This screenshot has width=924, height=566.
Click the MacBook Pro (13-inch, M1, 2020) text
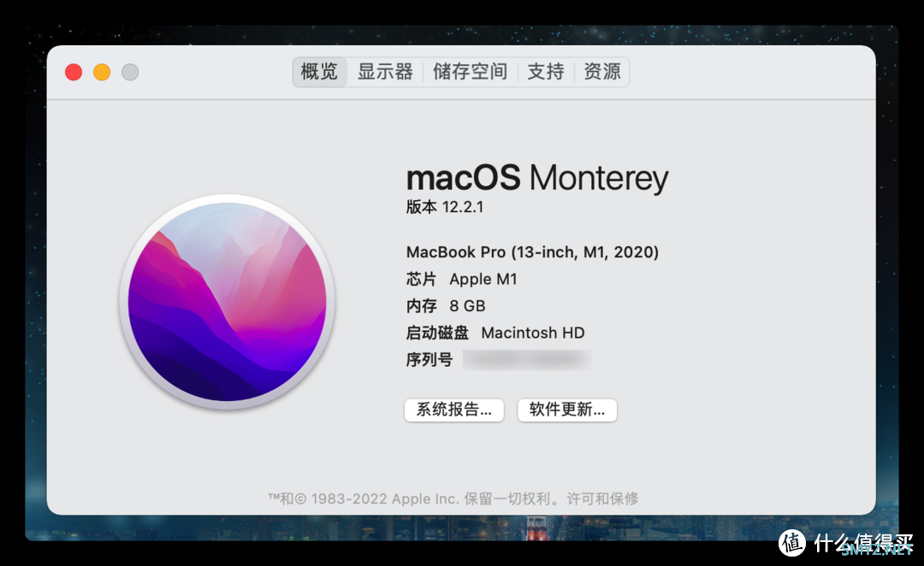532,252
